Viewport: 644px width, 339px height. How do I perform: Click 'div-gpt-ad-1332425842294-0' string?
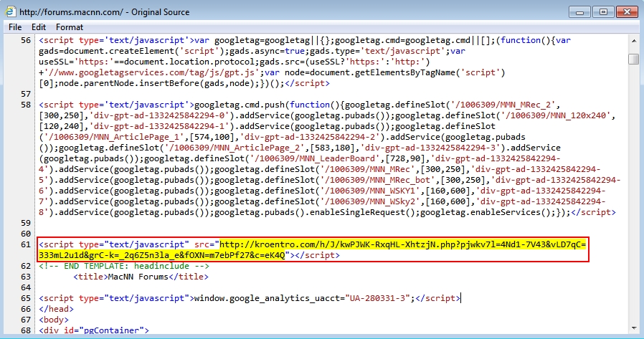click(x=159, y=115)
